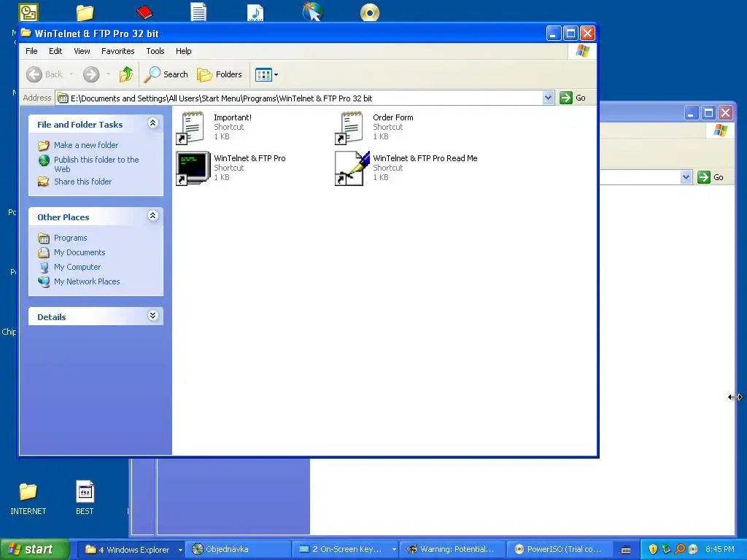
Task: Click the Up folder toolbar icon
Action: click(x=126, y=74)
